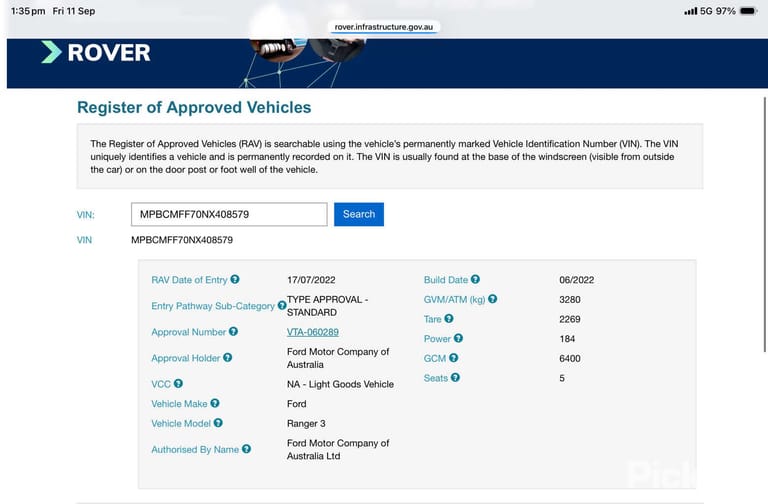Select the 'Register of Approved Vehicles' heading
Image resolution: width=768 pixels, height=504 pixels.
coord(194,107)
